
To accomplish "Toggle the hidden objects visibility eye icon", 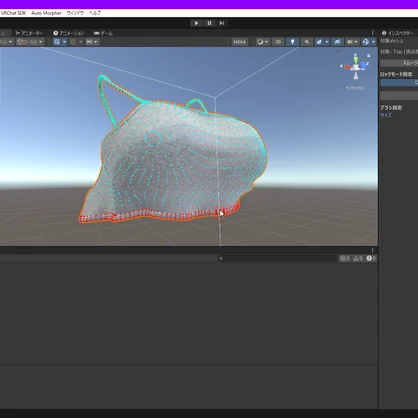I will (337, 42).
